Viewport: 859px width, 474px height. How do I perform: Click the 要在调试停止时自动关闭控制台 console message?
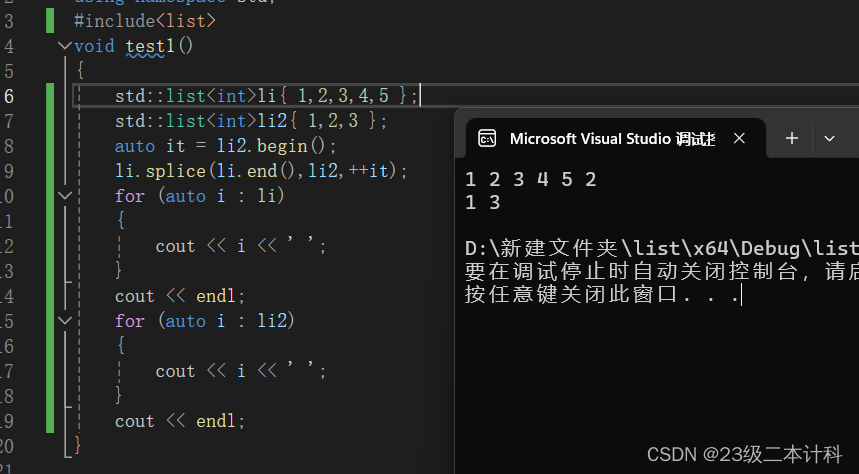click(x=661, y=272)
